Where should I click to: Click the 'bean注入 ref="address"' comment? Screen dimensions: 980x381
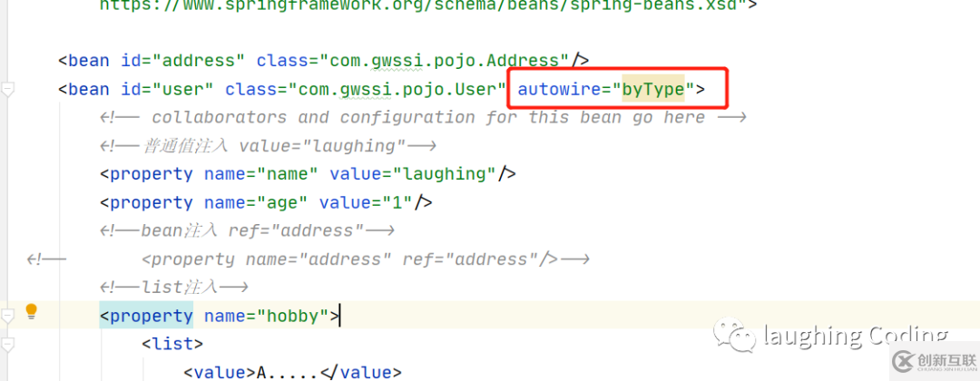(x=247, y=230)
